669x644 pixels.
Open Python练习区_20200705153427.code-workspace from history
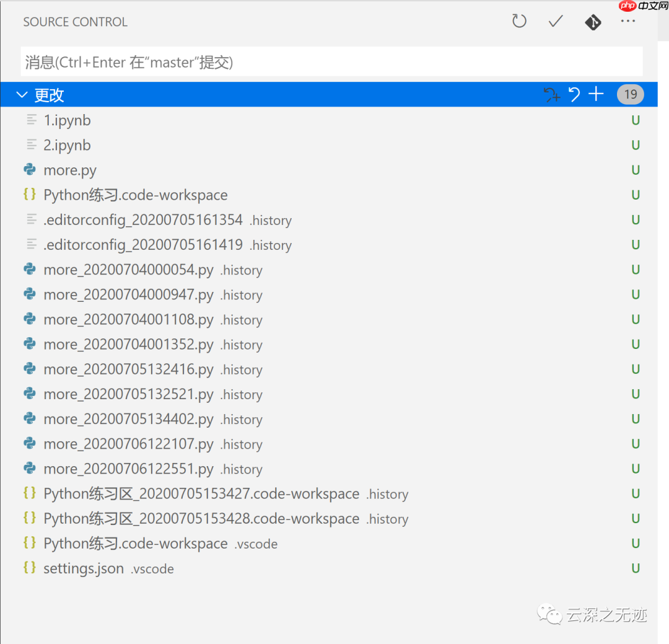[x=201, y=493]
